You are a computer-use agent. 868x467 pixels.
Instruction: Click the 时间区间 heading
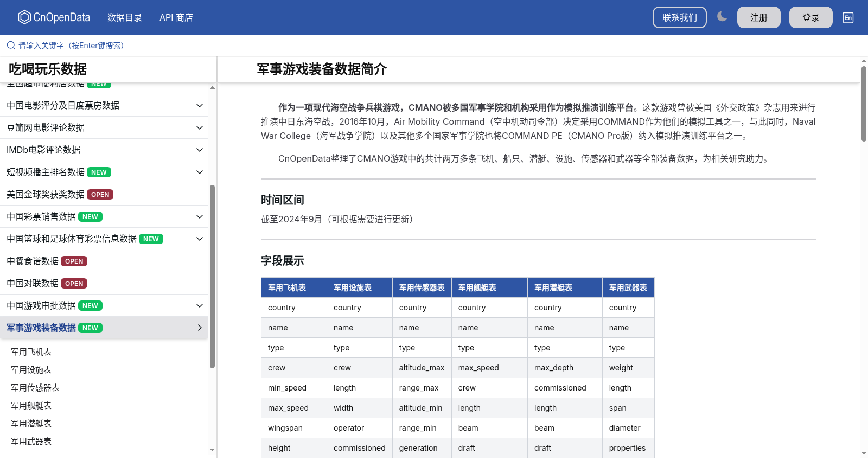(x=283, y=200)
